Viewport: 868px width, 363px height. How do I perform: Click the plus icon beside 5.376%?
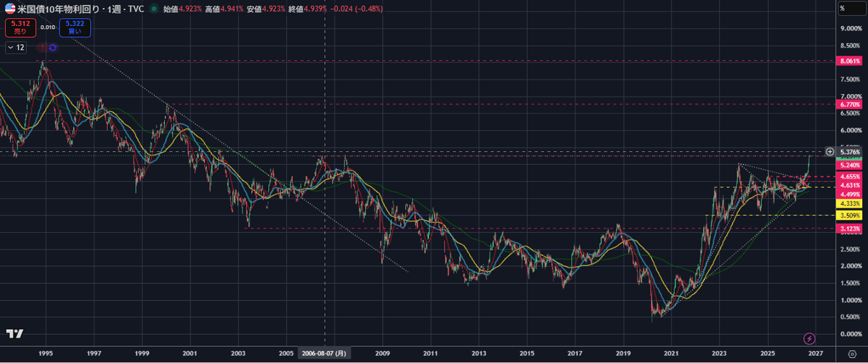(x=830, y=151)
